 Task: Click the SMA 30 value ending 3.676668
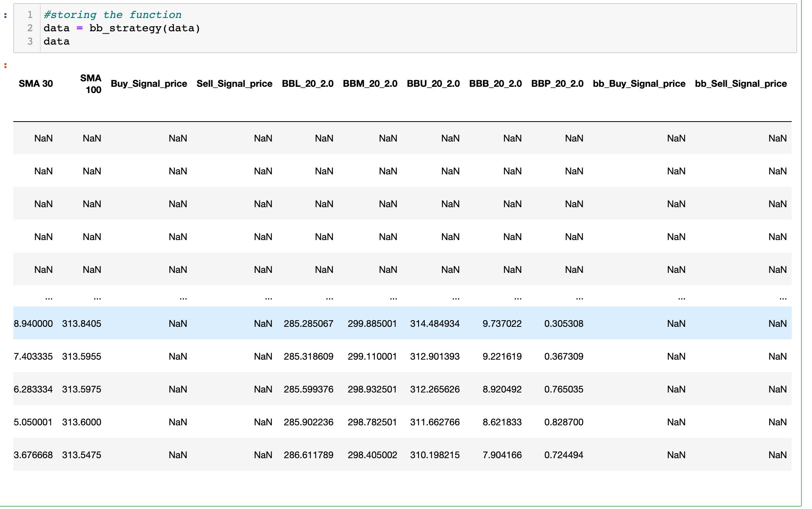coord(33,455)
